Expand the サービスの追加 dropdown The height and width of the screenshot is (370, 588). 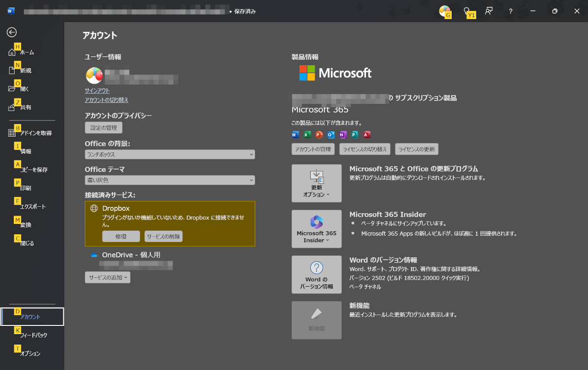[x=107, y=277]
